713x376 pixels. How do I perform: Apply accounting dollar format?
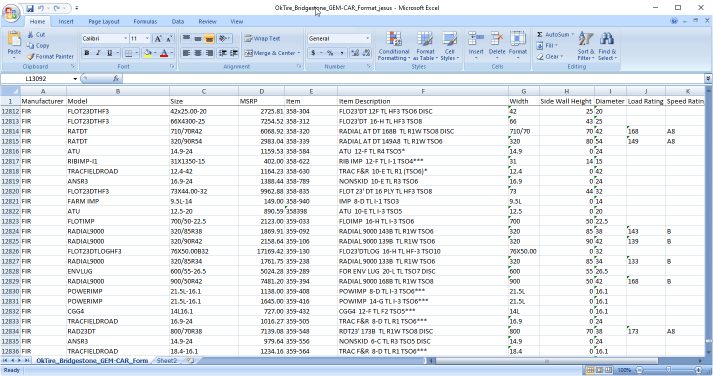(313, 53)
